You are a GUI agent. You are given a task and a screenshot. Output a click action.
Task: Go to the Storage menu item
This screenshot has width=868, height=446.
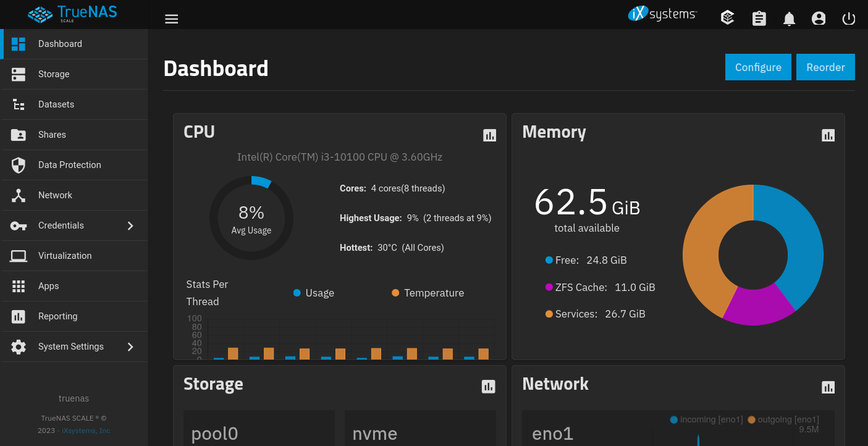point(74,74)
